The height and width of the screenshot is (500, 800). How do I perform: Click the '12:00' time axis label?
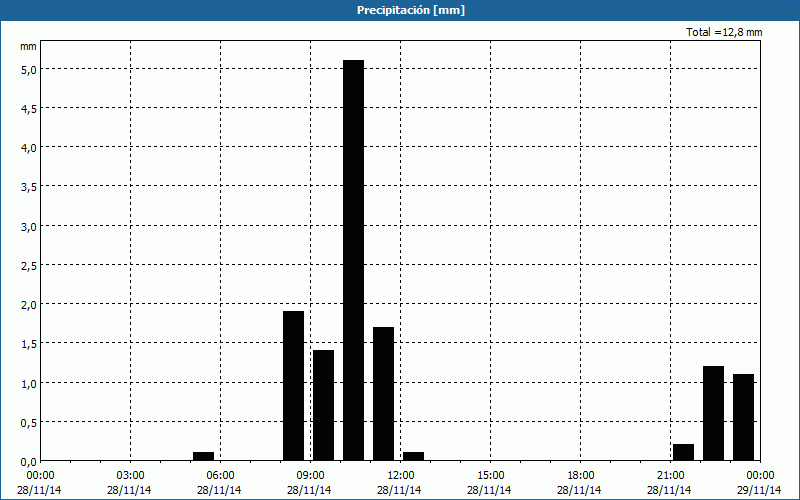[401, 476]
